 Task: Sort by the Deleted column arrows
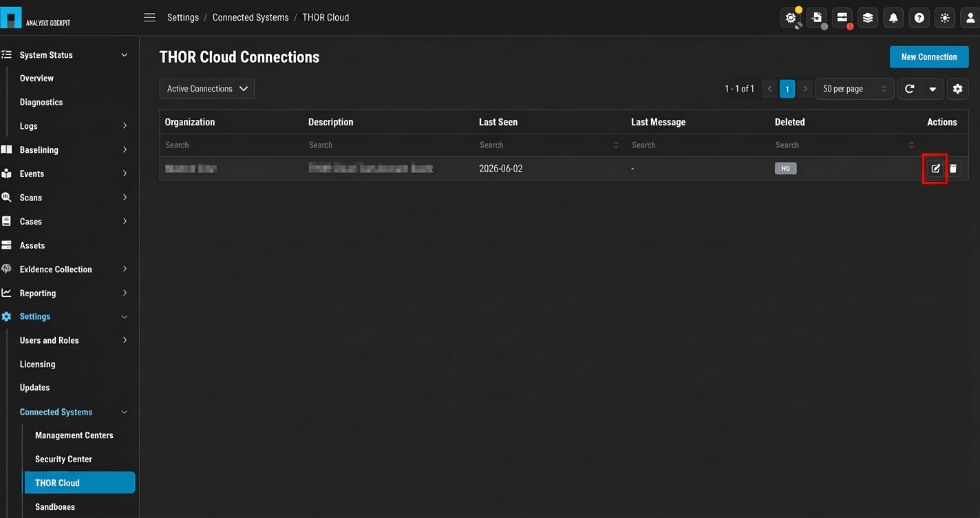[911, 145]
